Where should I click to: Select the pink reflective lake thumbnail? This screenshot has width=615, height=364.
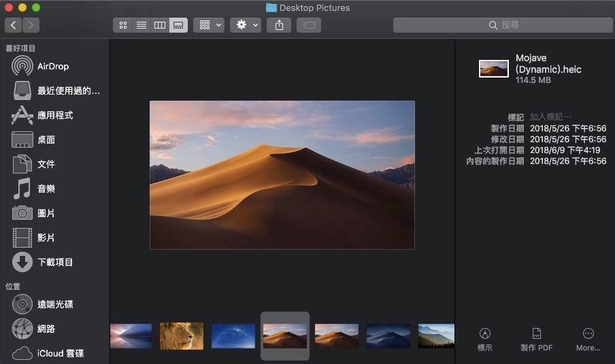[x=131, y=335]
